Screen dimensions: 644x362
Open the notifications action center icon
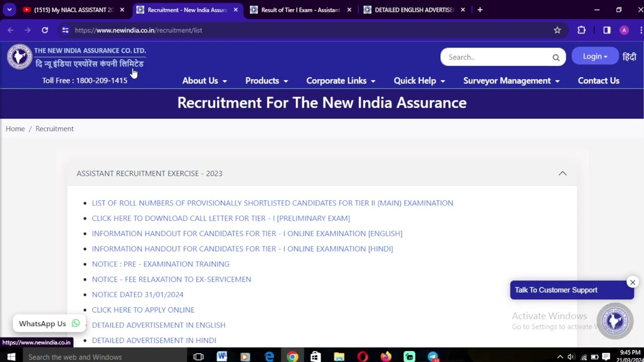pyautogui.click(x=606, y=357)
